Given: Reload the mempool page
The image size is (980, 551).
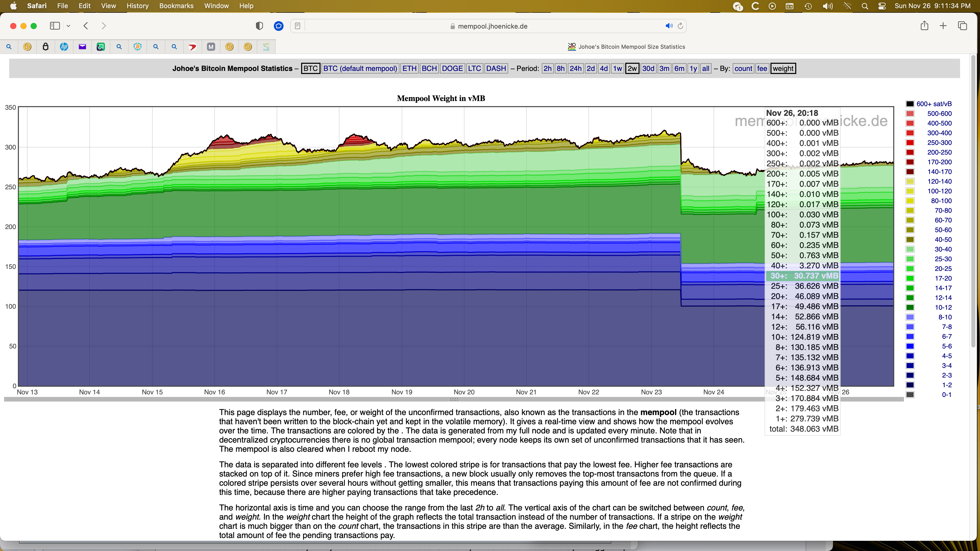Looking at the screenshot, I should click(x=681, y=26).
